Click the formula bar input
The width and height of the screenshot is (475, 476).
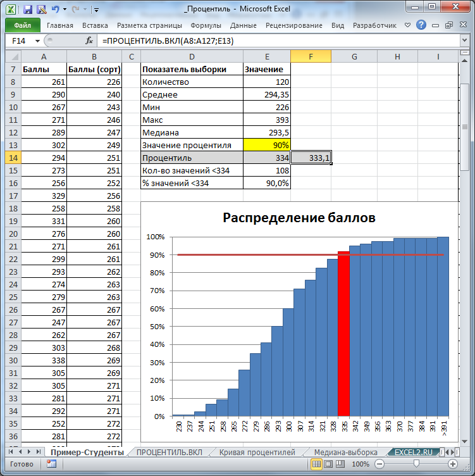278,41
